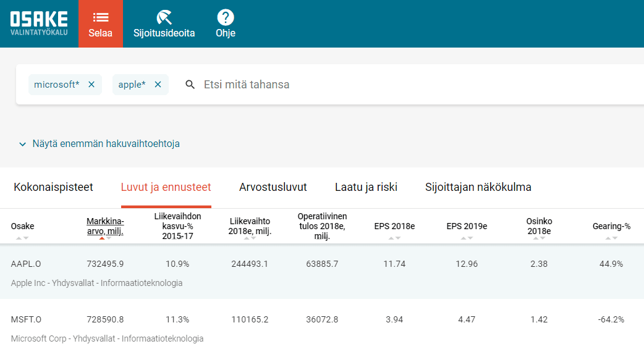This screenshot has height=349, width=644.
Task: Open Sijoittajan näkökulma tab
Action: click(478, 187)
